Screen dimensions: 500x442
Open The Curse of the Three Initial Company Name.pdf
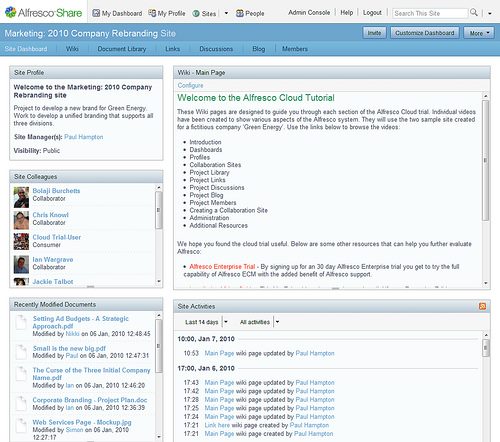[91, 374]
